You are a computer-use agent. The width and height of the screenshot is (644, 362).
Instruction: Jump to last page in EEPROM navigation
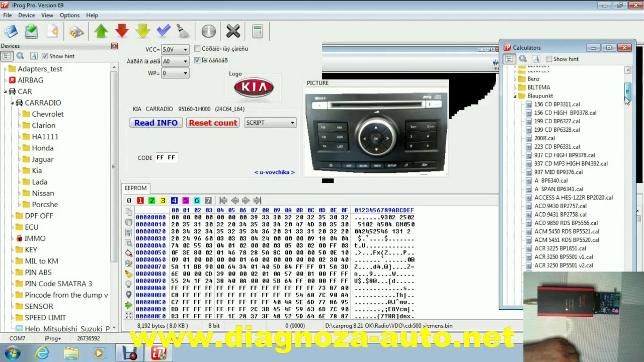pyautogui.click(x=257, y=201)
